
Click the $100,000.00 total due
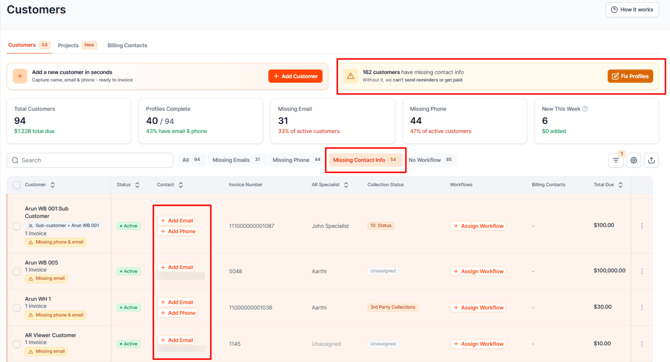[609, 271]
